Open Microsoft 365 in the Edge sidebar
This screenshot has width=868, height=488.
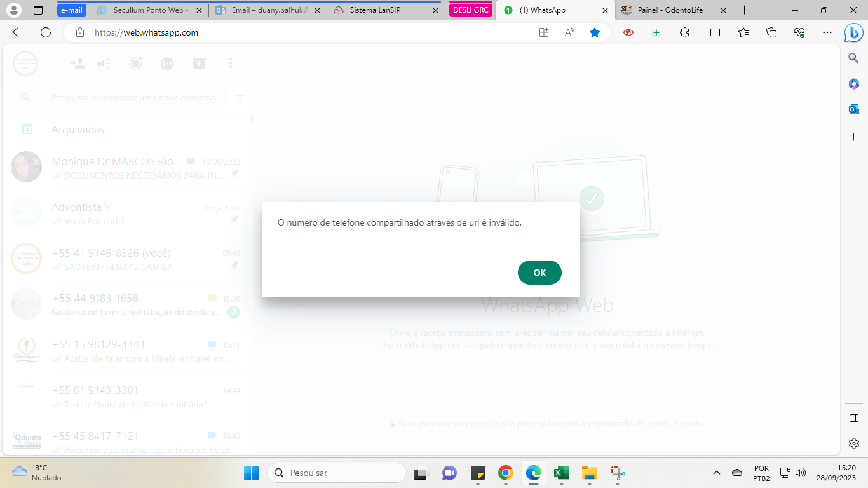(x=854, y=84)
